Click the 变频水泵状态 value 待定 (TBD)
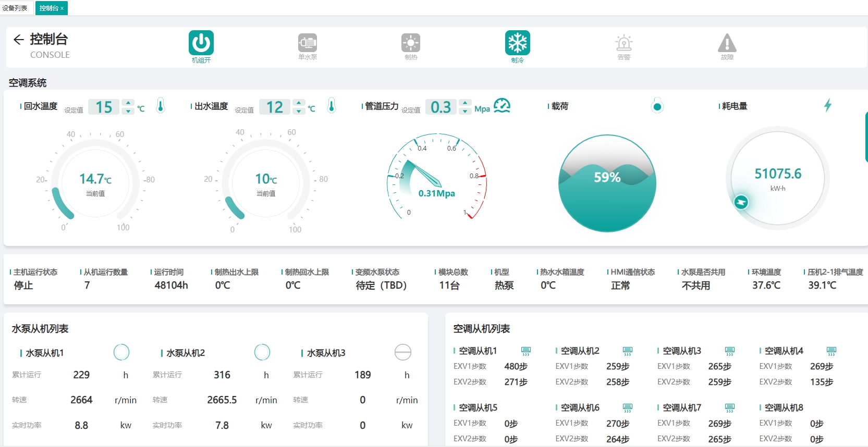This screenshot has width=868, height=447. [381, 285]
